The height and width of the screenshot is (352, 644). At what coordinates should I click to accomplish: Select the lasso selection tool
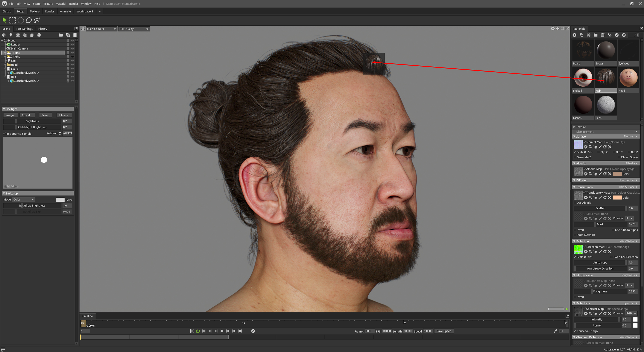[29, 20]
